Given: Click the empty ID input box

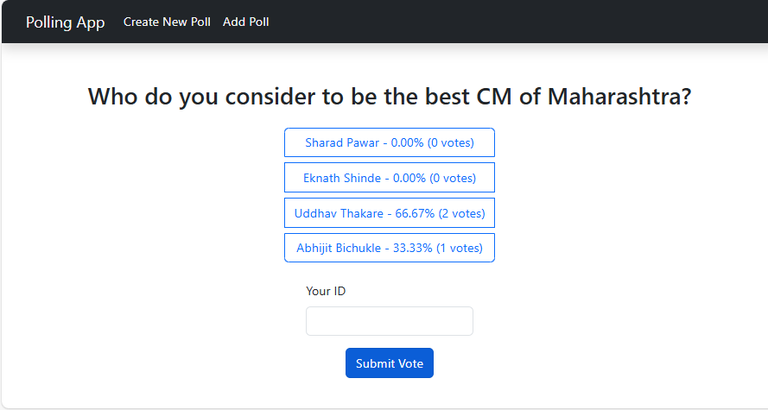Looking at the screenshot, I should pyautogui.click(x=389, y=321).
